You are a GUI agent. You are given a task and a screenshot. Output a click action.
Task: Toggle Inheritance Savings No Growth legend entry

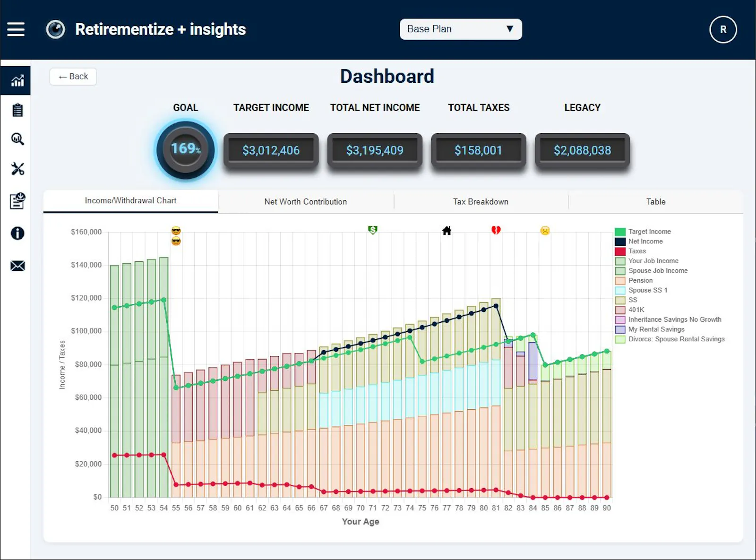click(x=668, y=320)
